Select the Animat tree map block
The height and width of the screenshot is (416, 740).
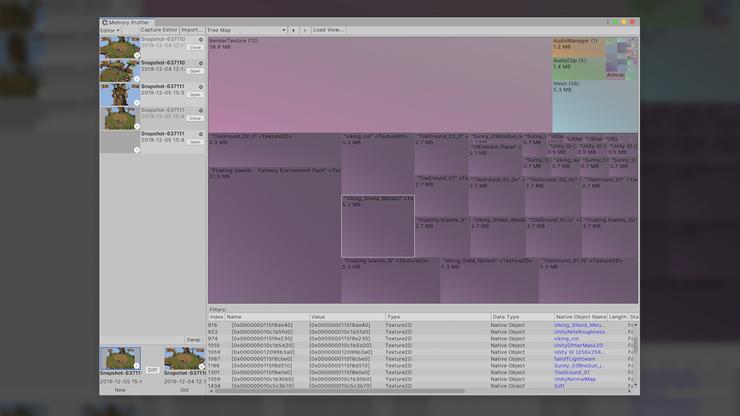[x=615, y=75]
